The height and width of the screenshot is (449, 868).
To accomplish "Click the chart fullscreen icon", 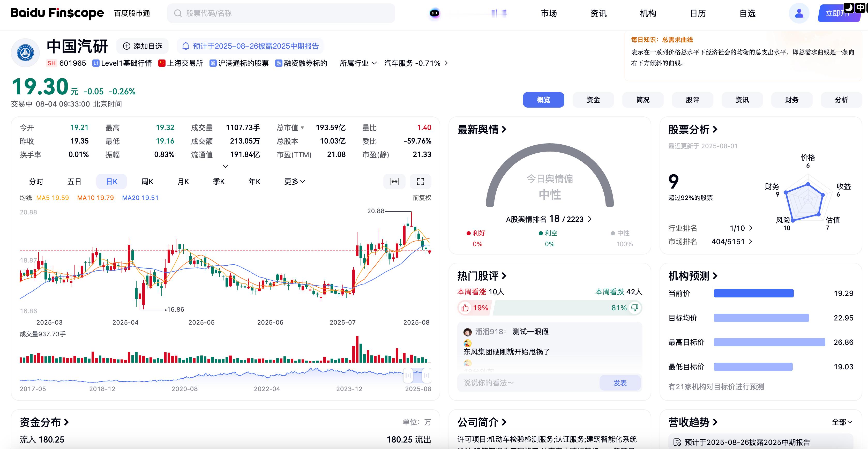I will point(420,182).
